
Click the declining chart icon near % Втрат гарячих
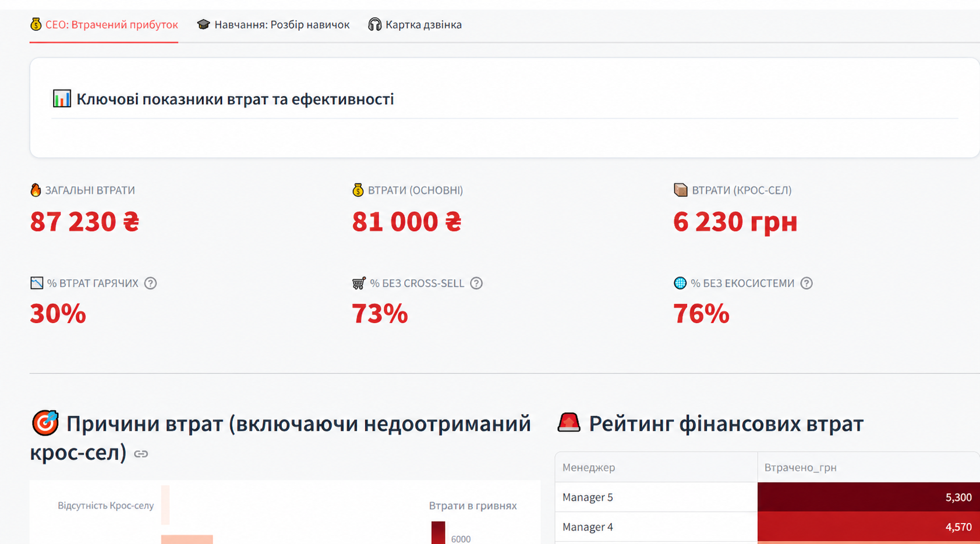[x=36, y=283]
